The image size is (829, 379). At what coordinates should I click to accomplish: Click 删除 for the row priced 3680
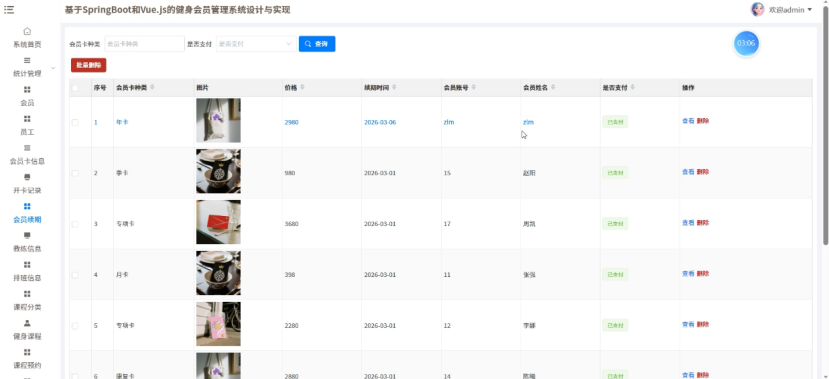(703, 223)
